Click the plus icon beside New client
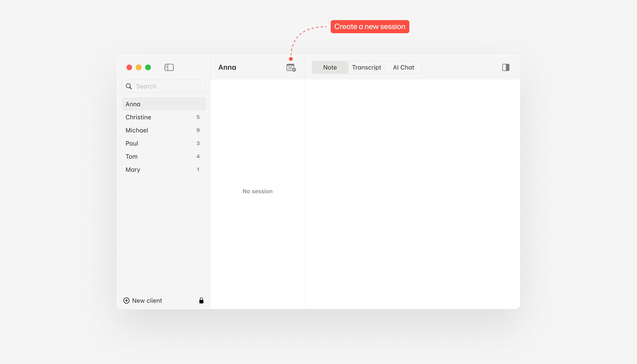Image resolution: width=637 pixels, height=364 pixels. [x=126, y=301]
